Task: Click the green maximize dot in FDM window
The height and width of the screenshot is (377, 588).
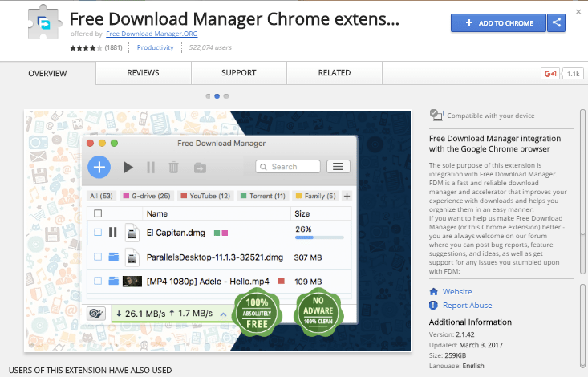Action: tap(115, 144)
